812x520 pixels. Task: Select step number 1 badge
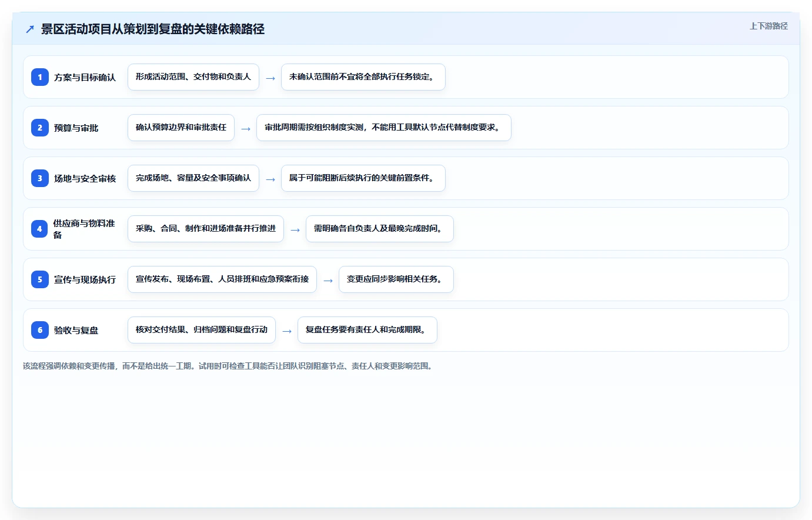point(40,77)
